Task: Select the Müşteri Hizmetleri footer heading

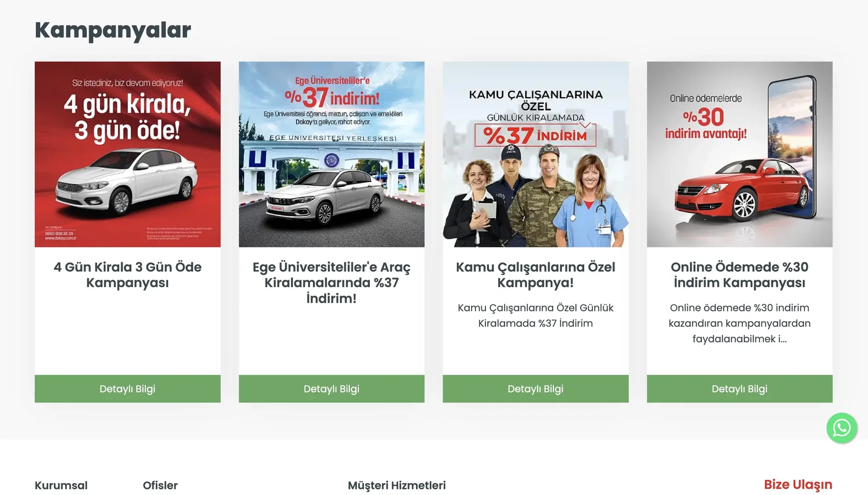Action: point(397,485)
